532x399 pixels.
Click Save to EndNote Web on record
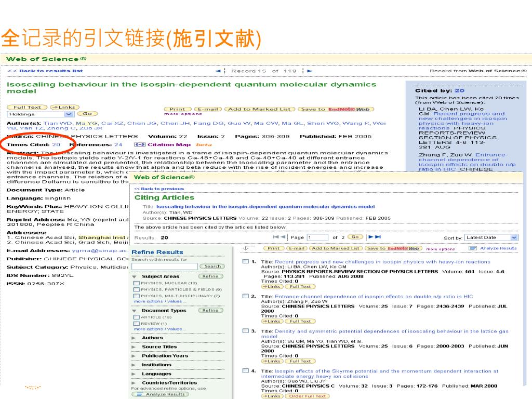tap(336, 109)
